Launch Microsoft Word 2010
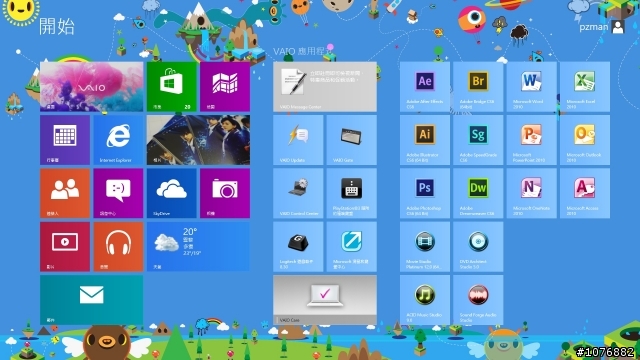Viewport: 640px width, 360px height. tap(531, 87)
